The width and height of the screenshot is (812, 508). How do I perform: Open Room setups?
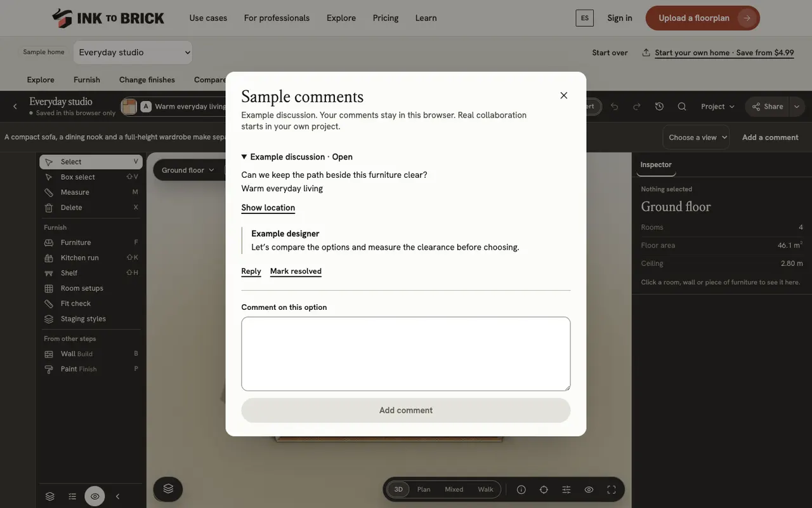point(91,288)
